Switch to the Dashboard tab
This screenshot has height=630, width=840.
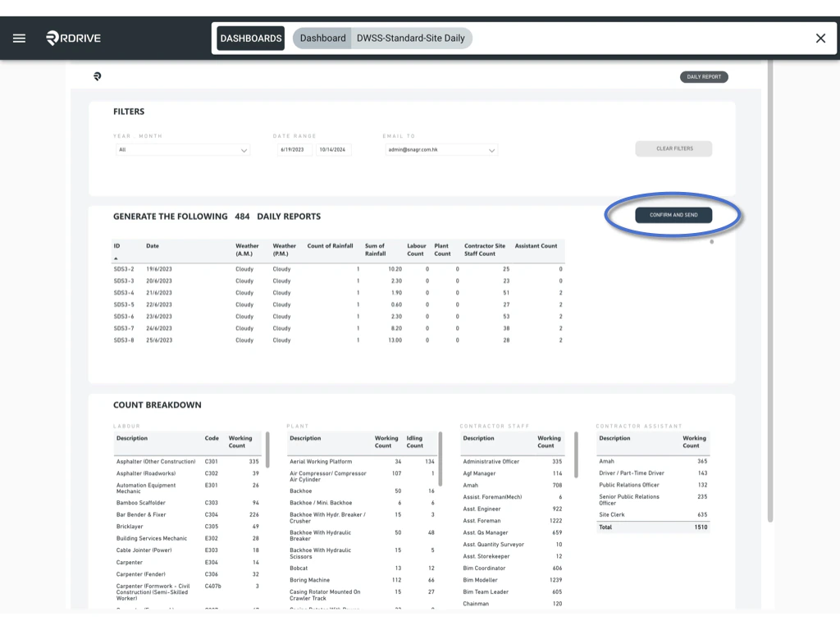tap(322, 38)
